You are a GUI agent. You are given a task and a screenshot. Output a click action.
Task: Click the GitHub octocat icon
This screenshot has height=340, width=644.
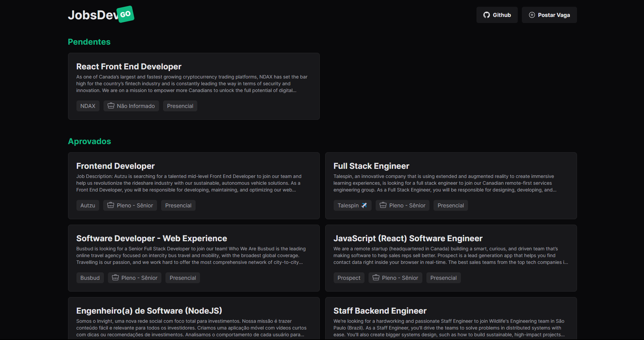pos(487,15)
